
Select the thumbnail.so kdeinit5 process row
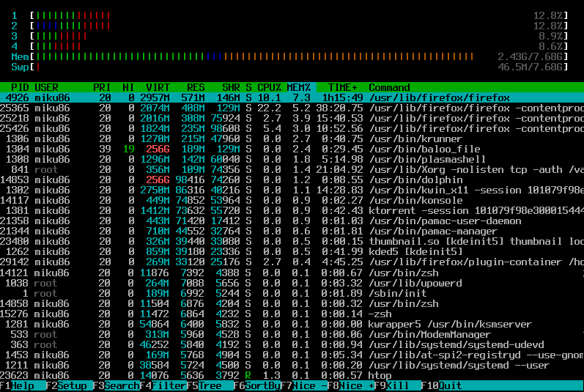pos(292,242)
